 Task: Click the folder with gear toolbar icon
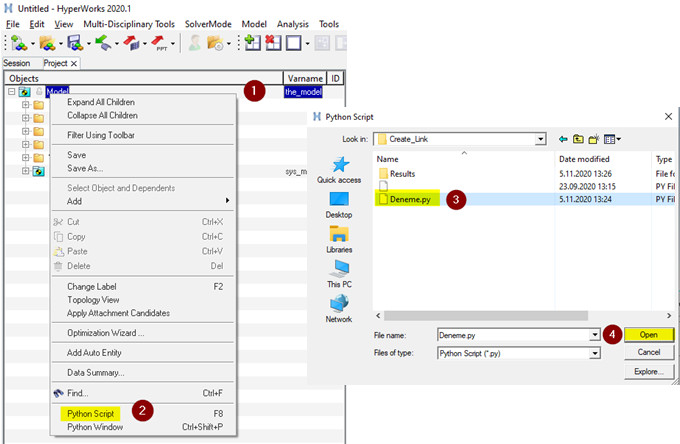(215, 43)
